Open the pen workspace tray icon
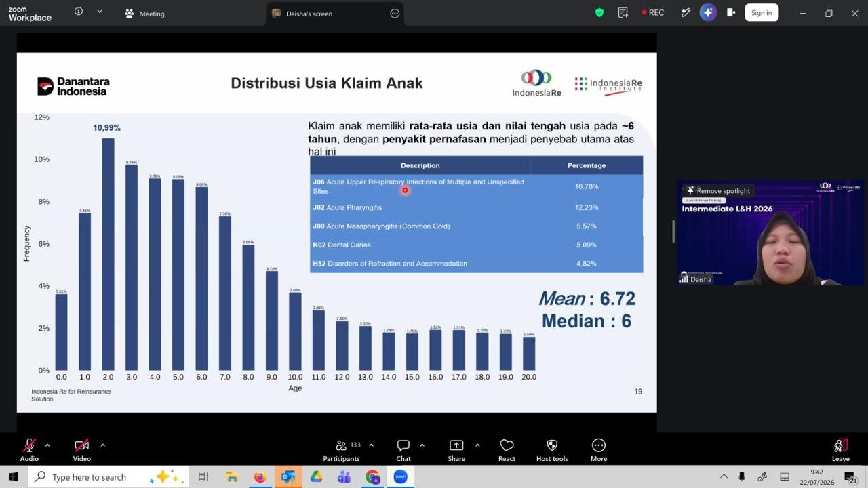Screen dimensions: 868x488 point(762,477)
